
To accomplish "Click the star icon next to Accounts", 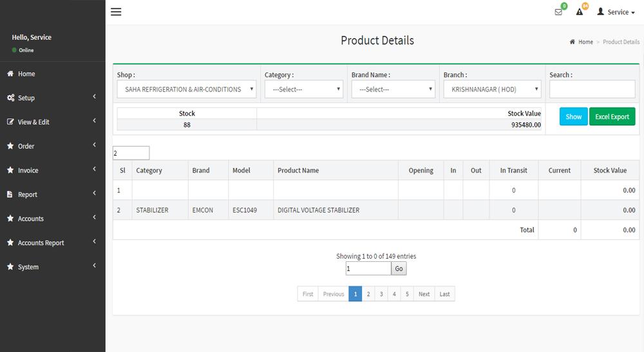I will 10,218.
